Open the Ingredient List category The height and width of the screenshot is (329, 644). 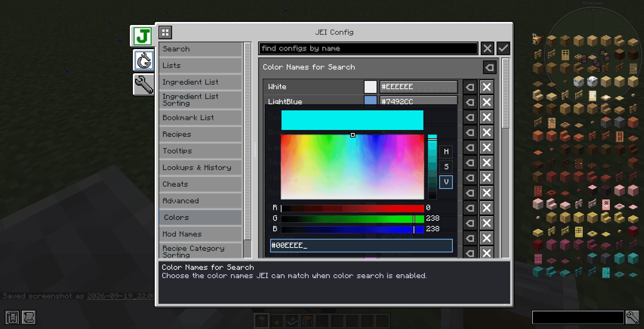[x=200, y=82]
